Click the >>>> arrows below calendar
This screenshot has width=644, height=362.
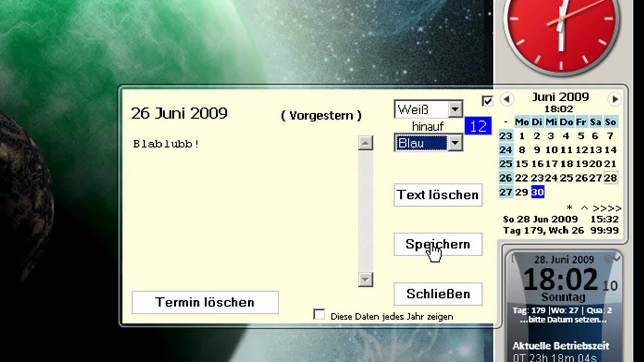pyautogui.click(x=607, y=208)
